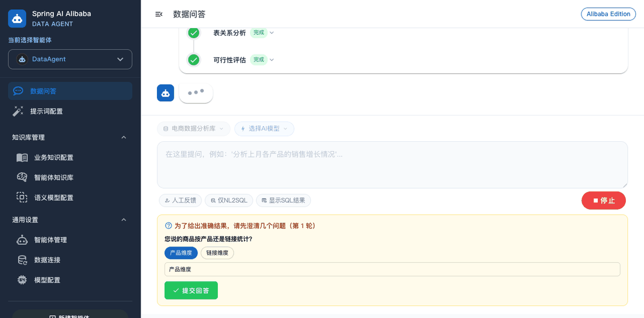Click the 完成 status tag of 表关系分析
Screen dimensions: 644x318
(x=259, y=33)
